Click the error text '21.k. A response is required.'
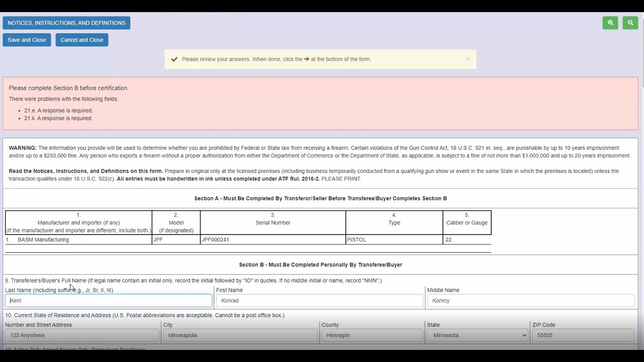 58,119
